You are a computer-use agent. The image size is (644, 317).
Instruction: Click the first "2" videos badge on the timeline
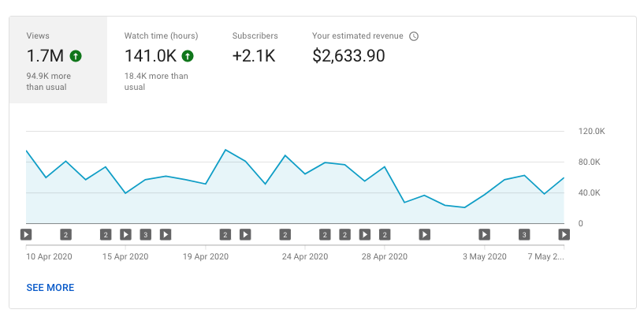(x=65, y=234)
